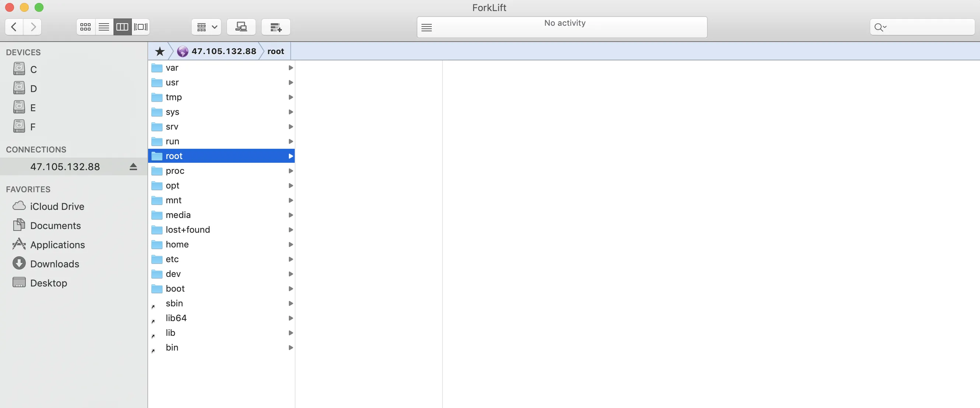Screen dimensions: 980x408
Task: Switch to column view
Action: click(x=122, y=27)
